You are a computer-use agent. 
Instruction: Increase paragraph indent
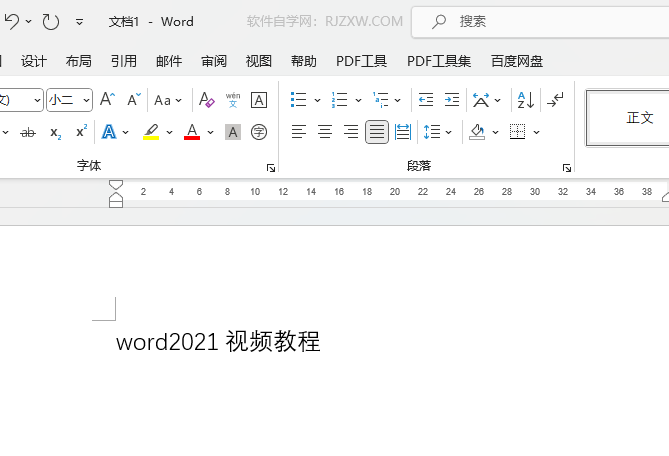click(452, 100)
